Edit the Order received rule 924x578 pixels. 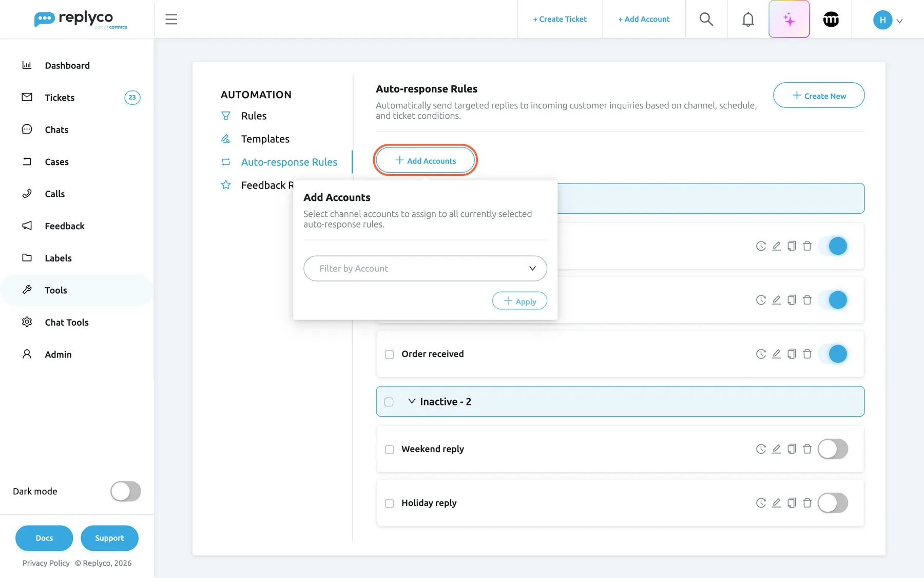776,354
